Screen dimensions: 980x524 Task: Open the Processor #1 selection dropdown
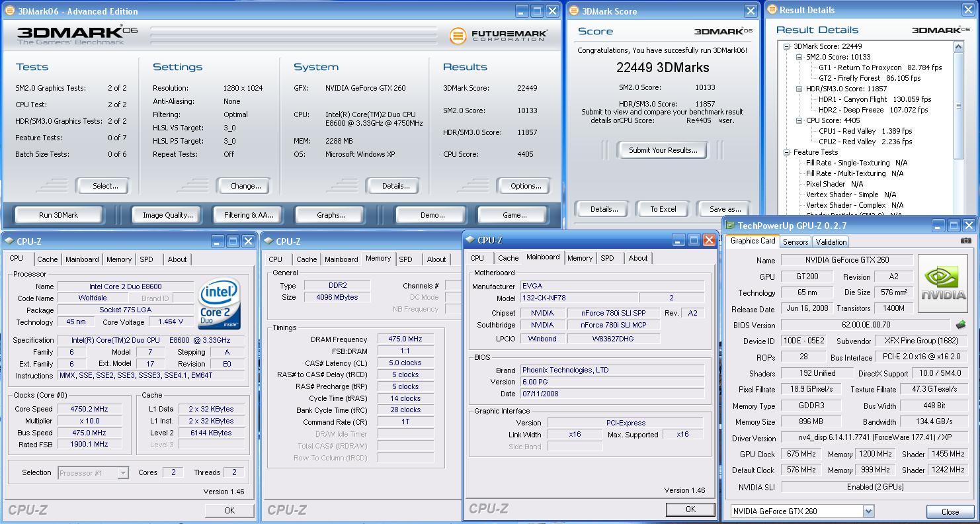point(123,473)
